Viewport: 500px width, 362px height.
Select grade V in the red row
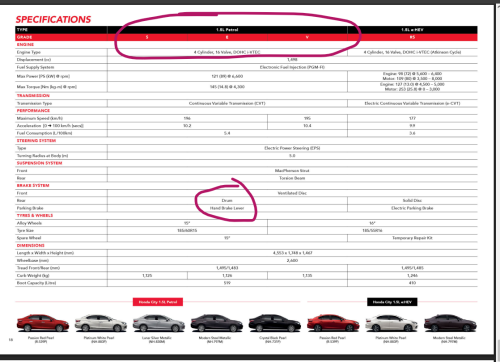tap(307, 37)
